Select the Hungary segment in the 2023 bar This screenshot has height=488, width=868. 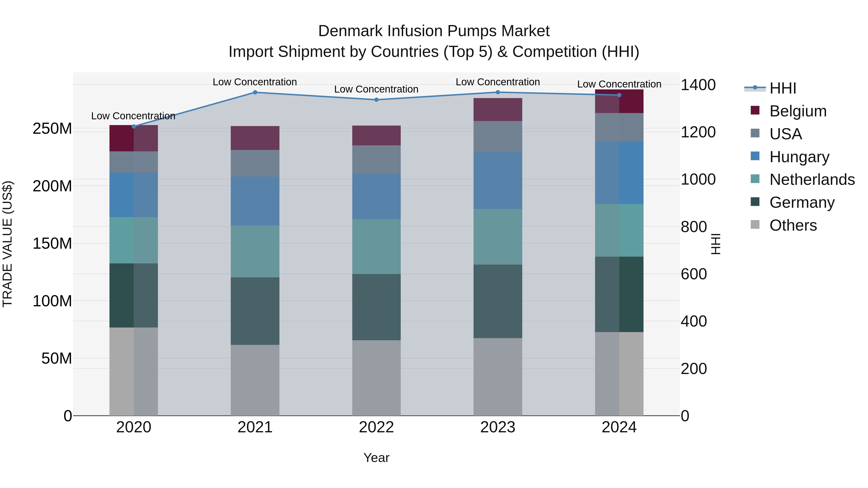tap(498, 180)
